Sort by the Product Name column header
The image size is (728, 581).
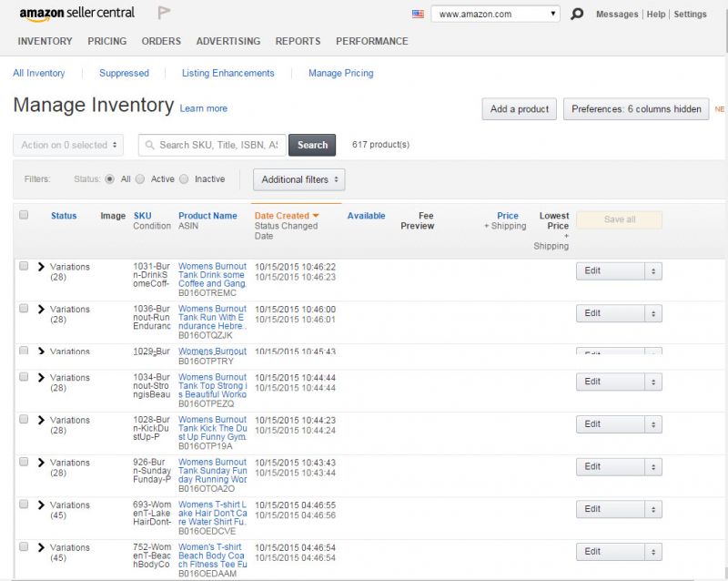coord(207,216)
